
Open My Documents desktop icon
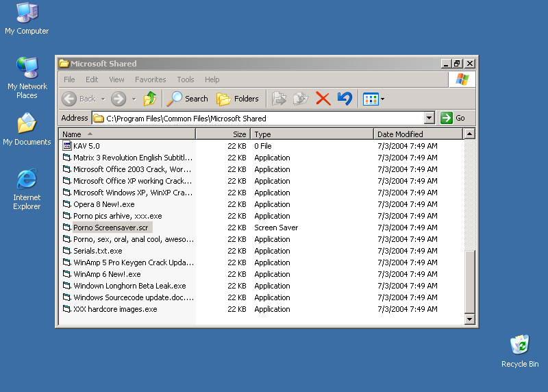(x=27, y=129)
